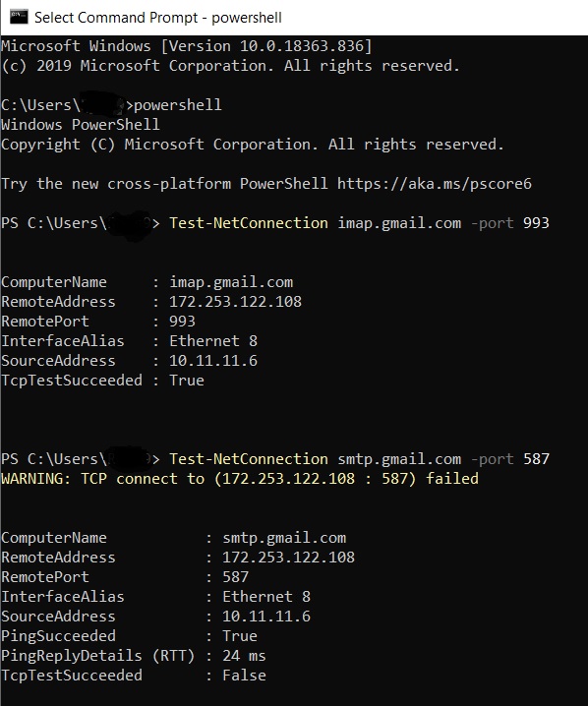Click the first TcpTestSucceeded value True
The width and height of the screenshot is (588, 706).
187,381
